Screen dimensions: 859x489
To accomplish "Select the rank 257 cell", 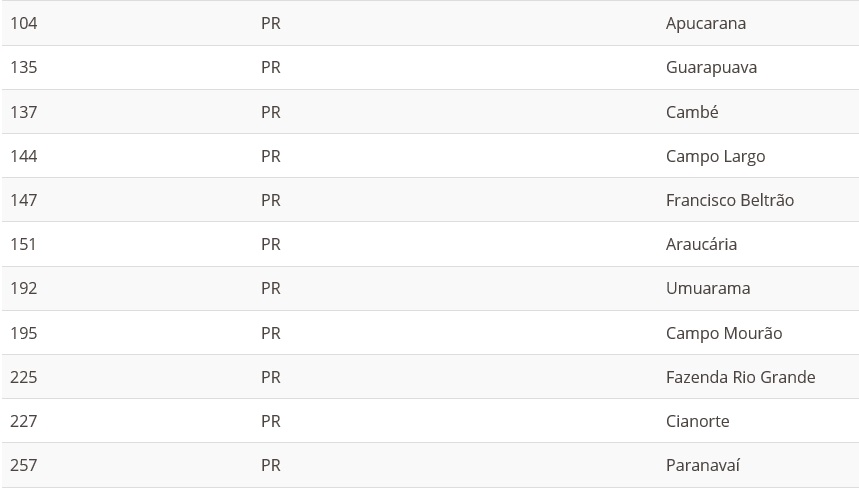I will (x=23, y=465).
